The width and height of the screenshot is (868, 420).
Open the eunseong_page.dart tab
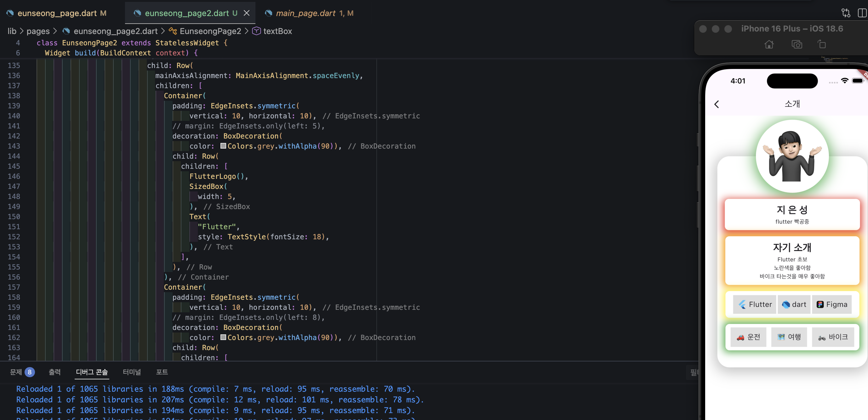56,13
